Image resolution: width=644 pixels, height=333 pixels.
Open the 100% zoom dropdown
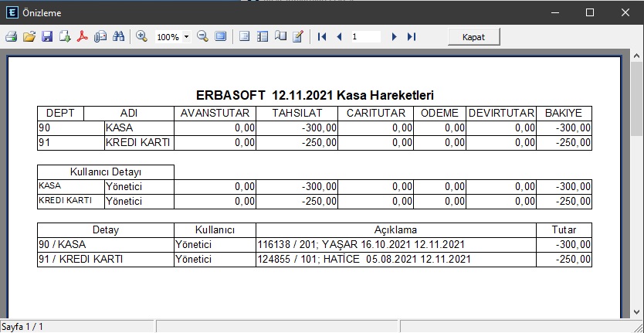point(186,37)
